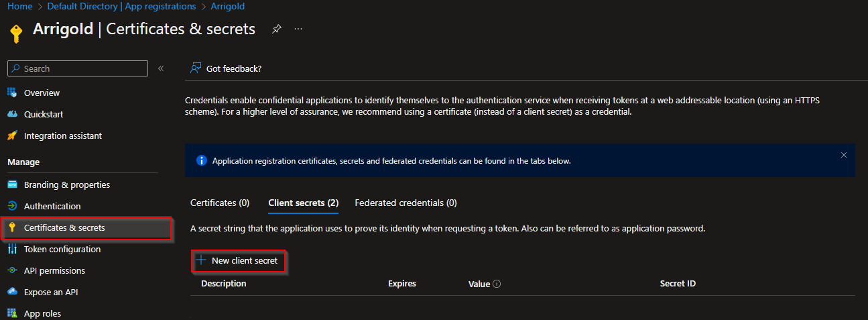Click the New client secret button
The height and width of the screenshot is (320, 868).
click(239, 260)
